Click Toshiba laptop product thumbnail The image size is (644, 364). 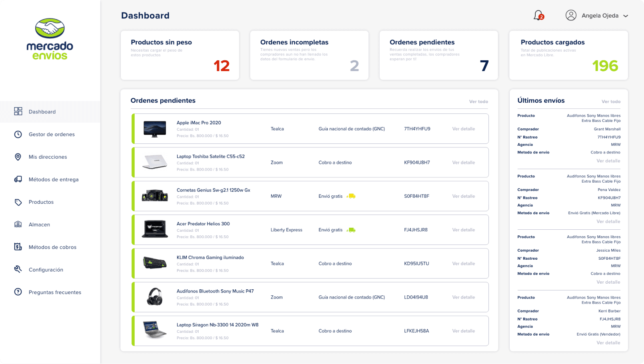click(x=155, y=162)
